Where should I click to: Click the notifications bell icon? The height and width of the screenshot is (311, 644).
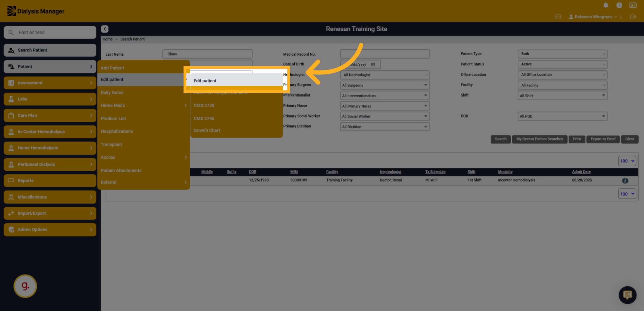tap(606, 5)
